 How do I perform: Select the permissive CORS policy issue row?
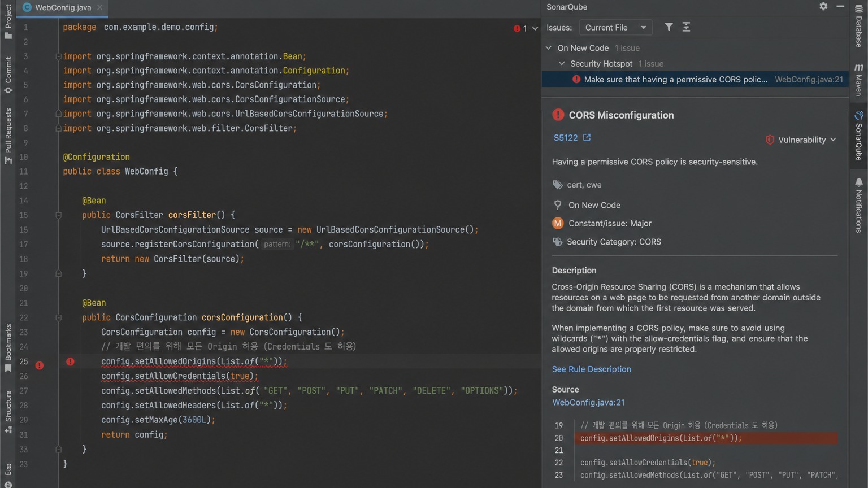(695, 80)
